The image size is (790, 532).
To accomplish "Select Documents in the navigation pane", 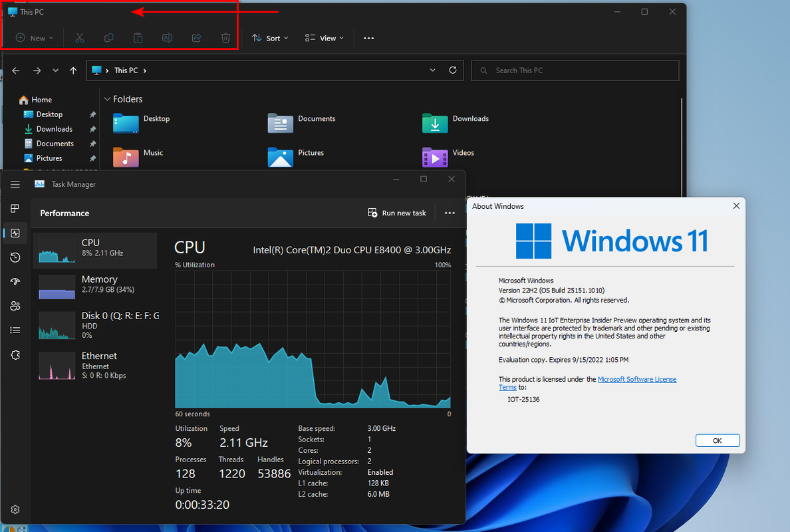I will coord(49,144).
